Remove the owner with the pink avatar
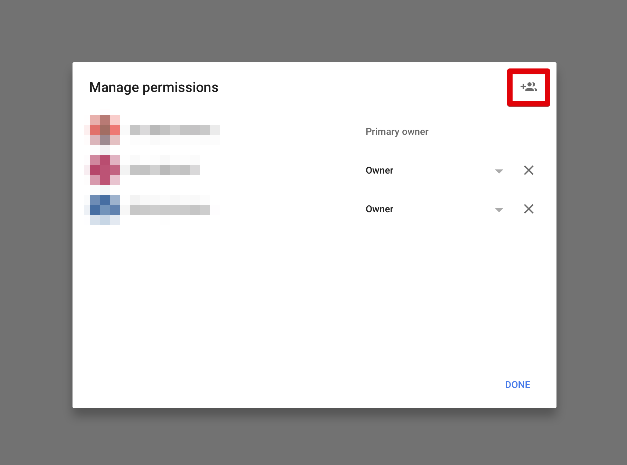The width and height of the screenshot is (627, 465). click(529, 170)
